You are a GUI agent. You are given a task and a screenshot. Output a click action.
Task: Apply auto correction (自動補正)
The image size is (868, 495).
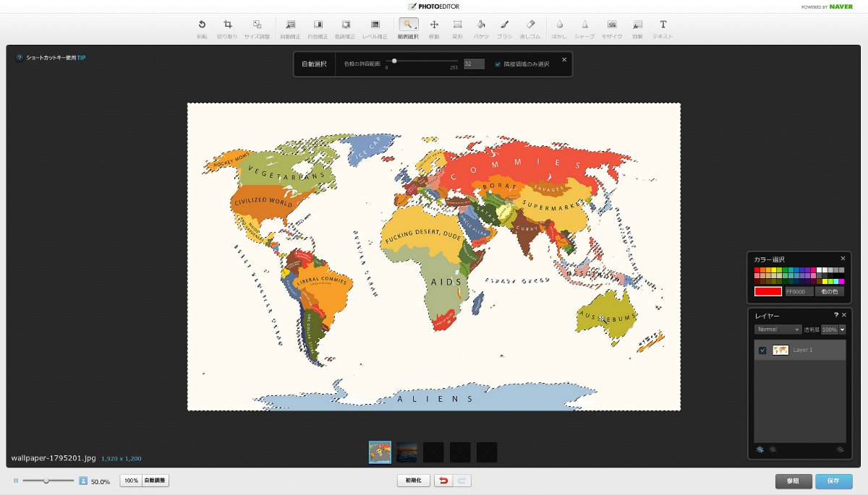coord(290,28)
